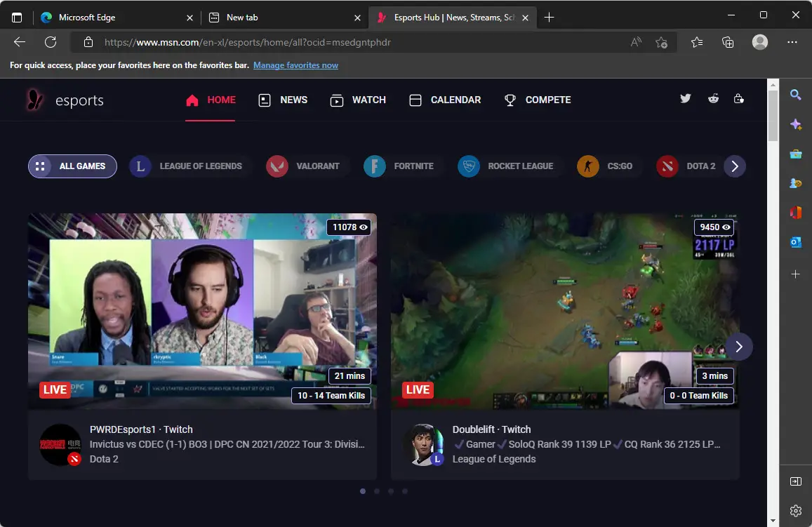The height and width of the screenshot is (527, 812).
Task: Open the Reddit icon link
Action: click(x=713, y=98)
